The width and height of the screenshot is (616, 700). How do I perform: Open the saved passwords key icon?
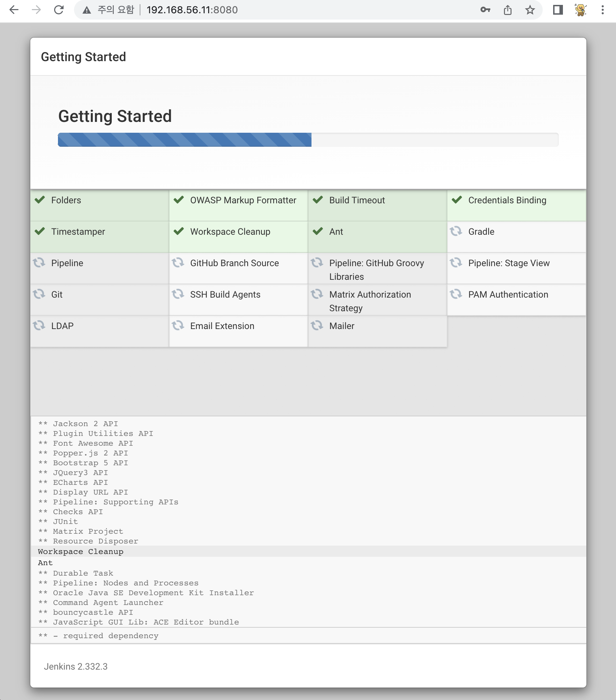click(485, 10)
